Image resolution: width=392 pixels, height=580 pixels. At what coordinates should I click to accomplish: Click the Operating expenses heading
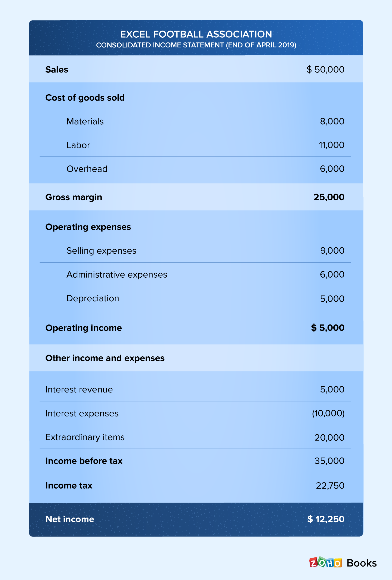[x=88, y=227]
